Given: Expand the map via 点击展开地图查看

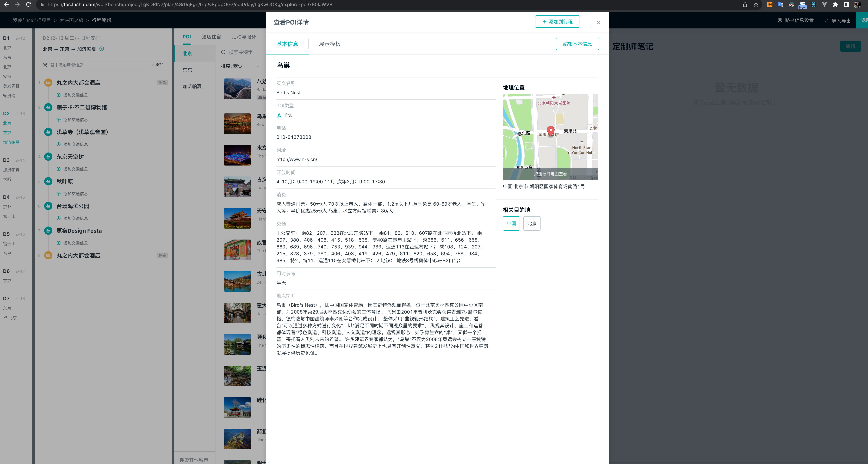Looking at the screenshot, I should tap(550, 174).
